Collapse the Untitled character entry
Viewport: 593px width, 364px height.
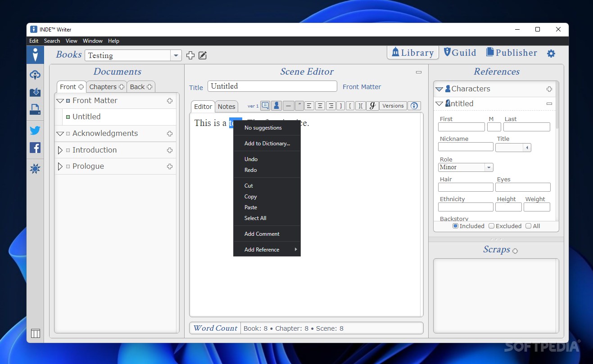439,103
